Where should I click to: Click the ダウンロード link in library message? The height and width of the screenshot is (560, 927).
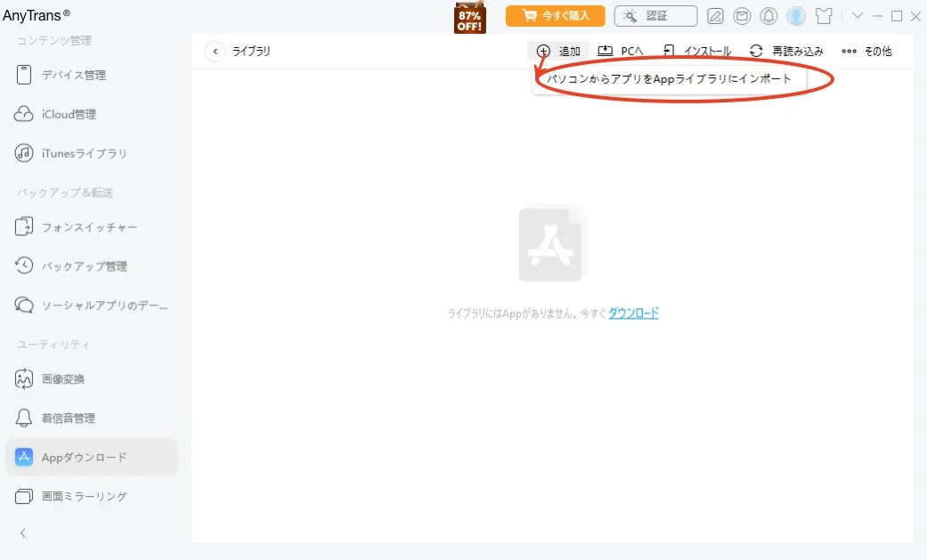635,312
